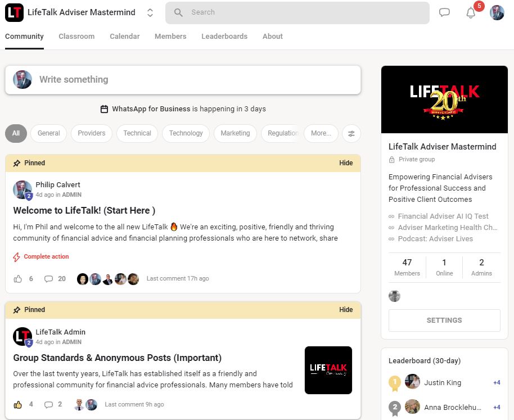The height and width of the screenshot is (420, 514).
Task: Click the Write something post box
Action: point(183,80)
